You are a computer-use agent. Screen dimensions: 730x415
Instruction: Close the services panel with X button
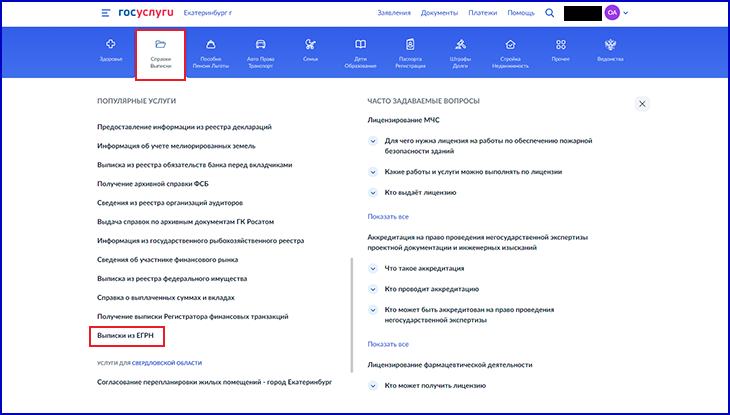(642, 103)
